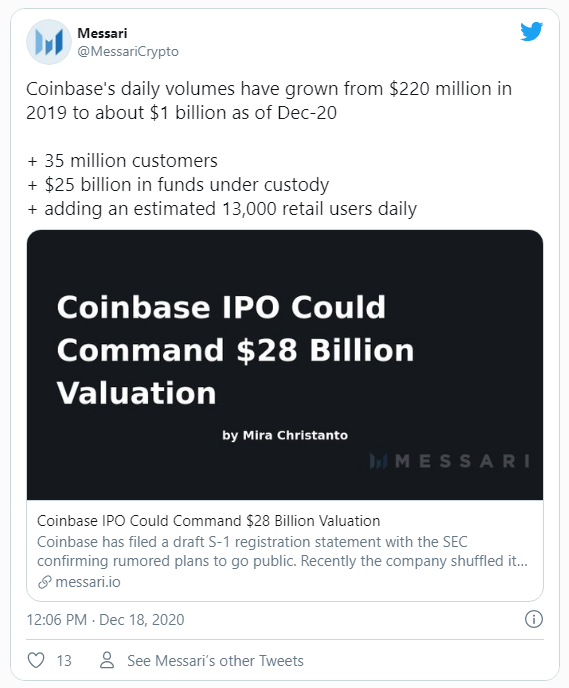
Task: Click the headline text inside the dark image
Action: 235,350
